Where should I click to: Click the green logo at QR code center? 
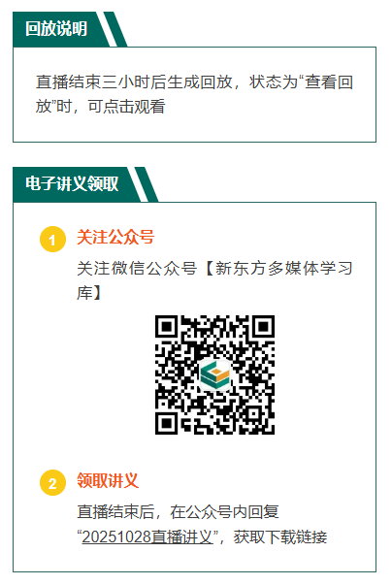(x=214, y=375)
